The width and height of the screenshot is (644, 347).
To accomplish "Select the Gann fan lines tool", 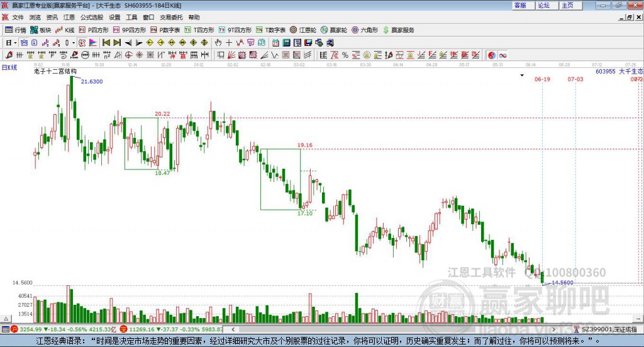I will click(231, 55).
